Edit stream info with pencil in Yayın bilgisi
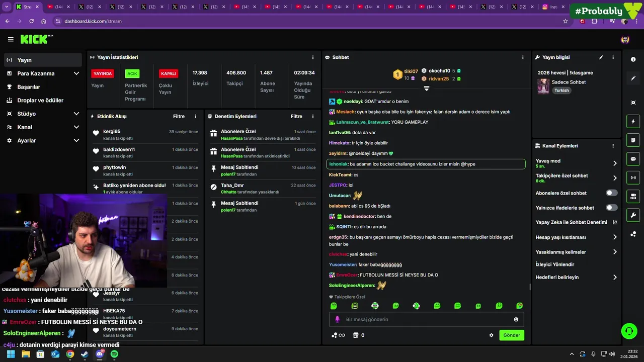This screenshot has width=644, height=362. [601, 57]
